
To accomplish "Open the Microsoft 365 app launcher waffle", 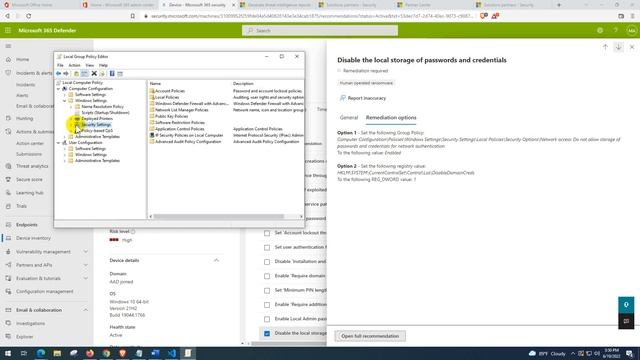I will coord(8,30).
